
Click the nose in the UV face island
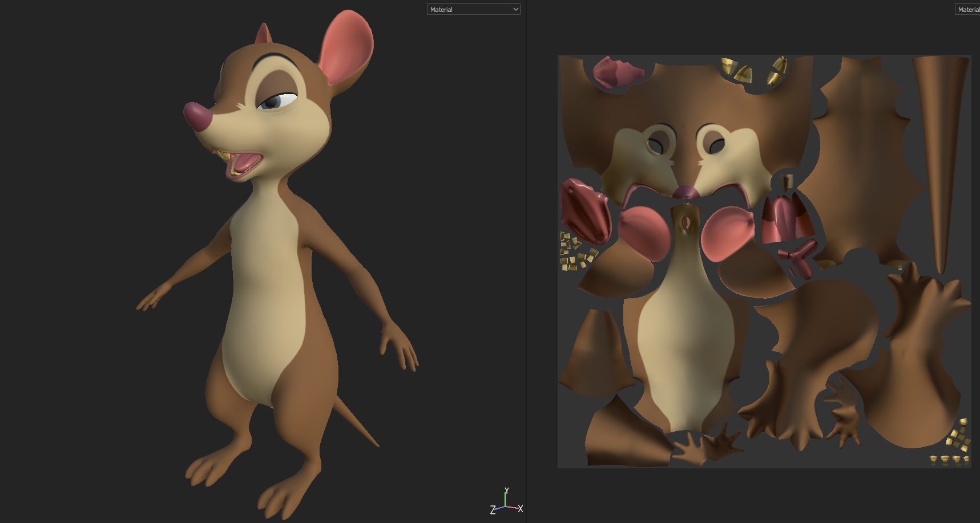[x=686, y=192]
